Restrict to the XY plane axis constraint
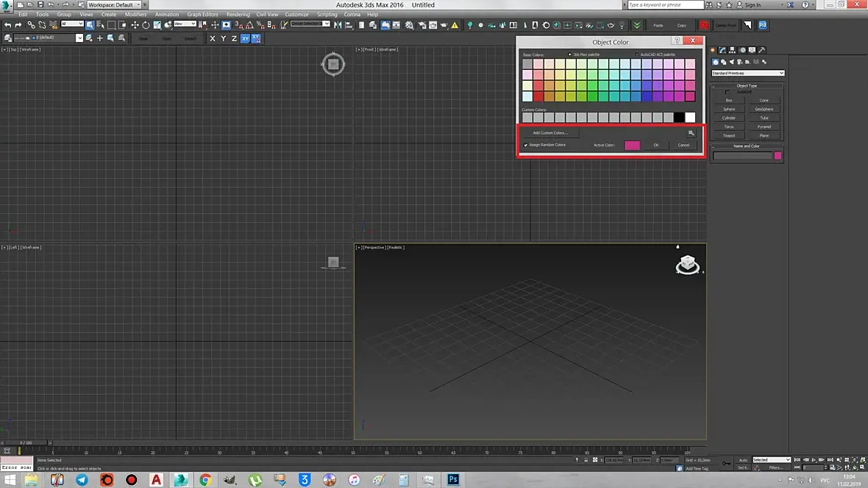 point(246,38)
